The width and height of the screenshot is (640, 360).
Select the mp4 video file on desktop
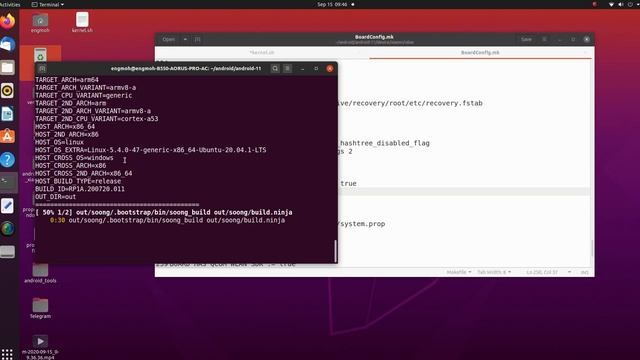pos(40,347)
